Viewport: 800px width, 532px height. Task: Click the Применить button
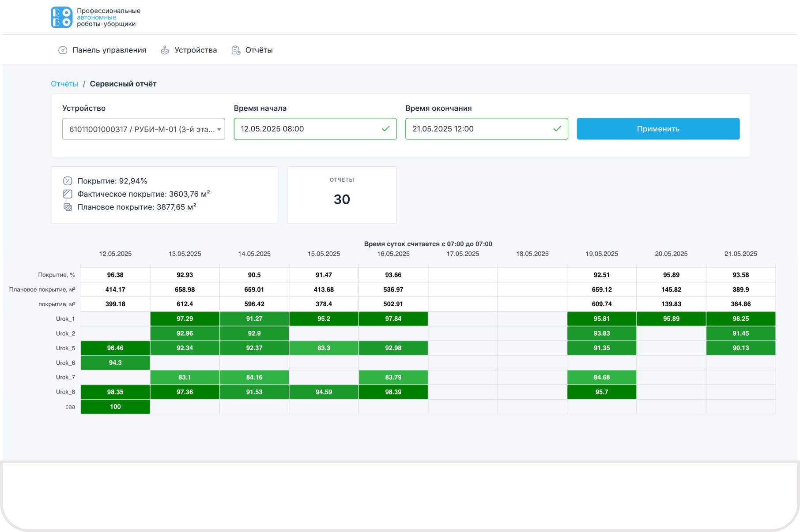coord(658,129)
